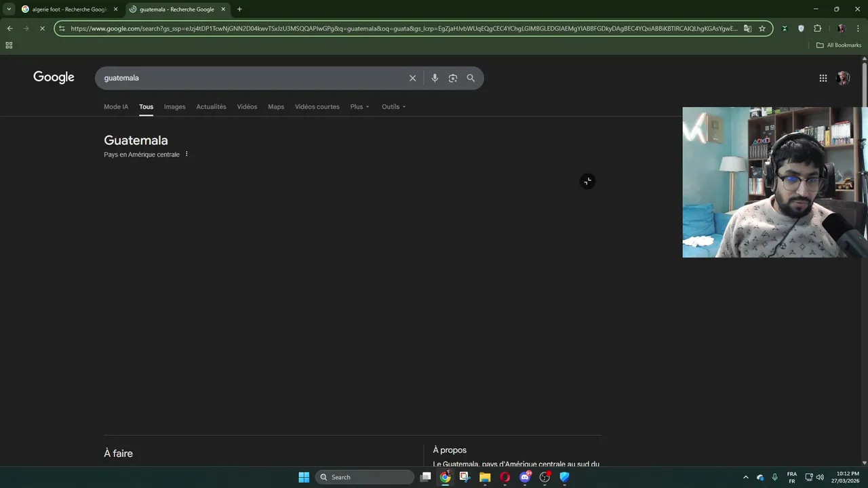
Task: Switch to Mode IA
Action: click(116, 106)
